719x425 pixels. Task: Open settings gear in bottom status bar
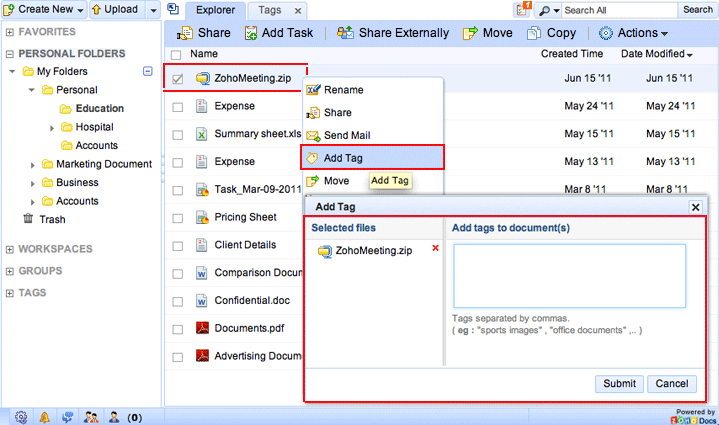point(21,417)
